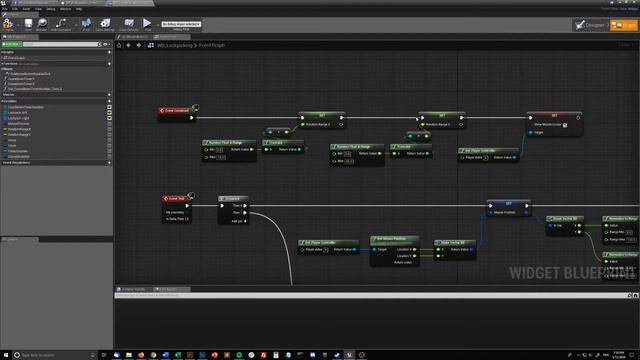640x360 pixels.
Task: Click Event Graph in the breadcrumb
Action: [212, 45]
